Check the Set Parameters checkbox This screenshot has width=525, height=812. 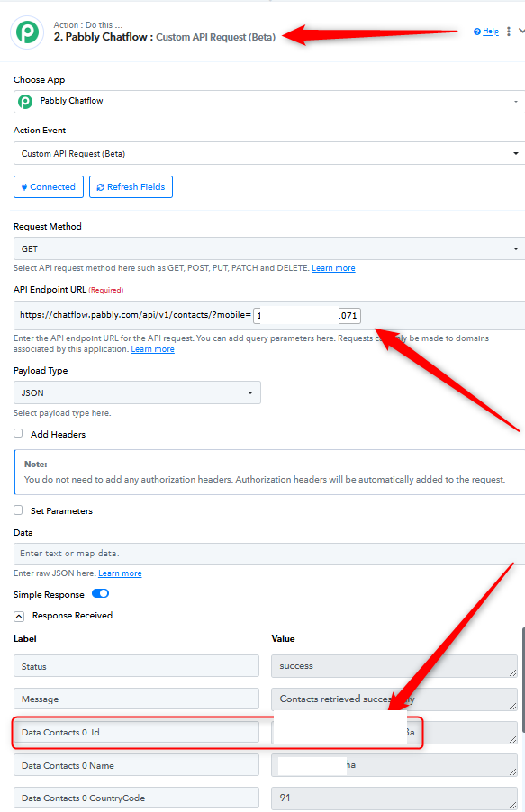18,510
